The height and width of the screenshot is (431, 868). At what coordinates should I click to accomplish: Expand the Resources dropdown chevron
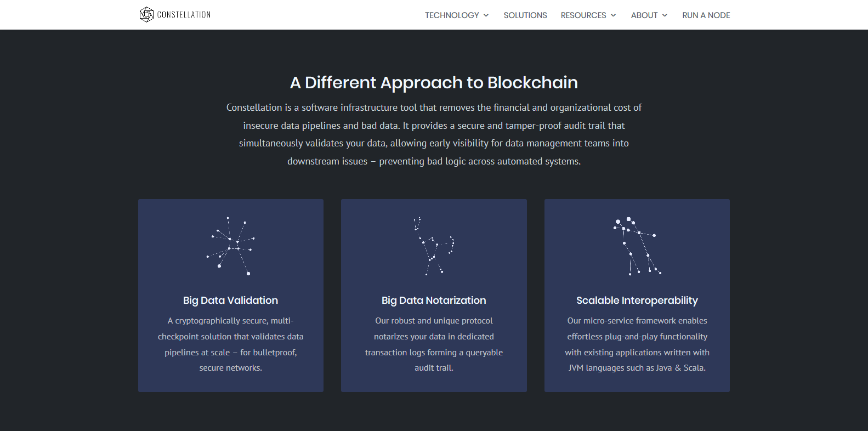tap(613, 15)
